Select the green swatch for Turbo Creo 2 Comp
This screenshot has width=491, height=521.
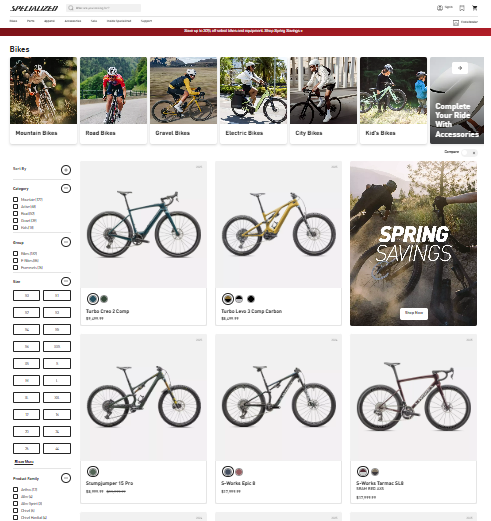point(104,299)
